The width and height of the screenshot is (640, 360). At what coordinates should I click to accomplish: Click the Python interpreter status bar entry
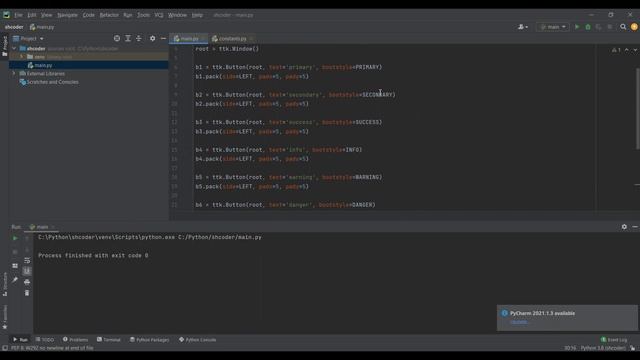point(603,348)
